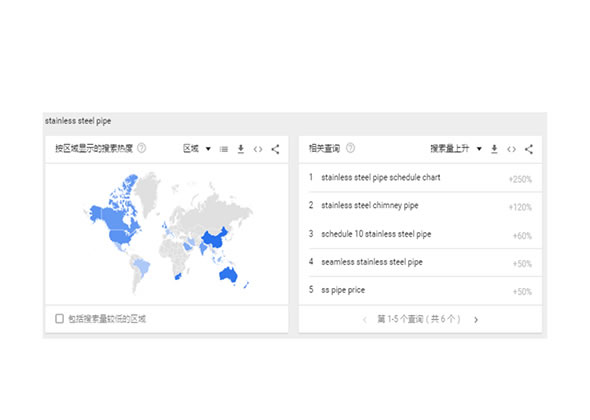Go to previous page of related queries
Viewport: 590px width, 420px height.
(x=365, y=320)
